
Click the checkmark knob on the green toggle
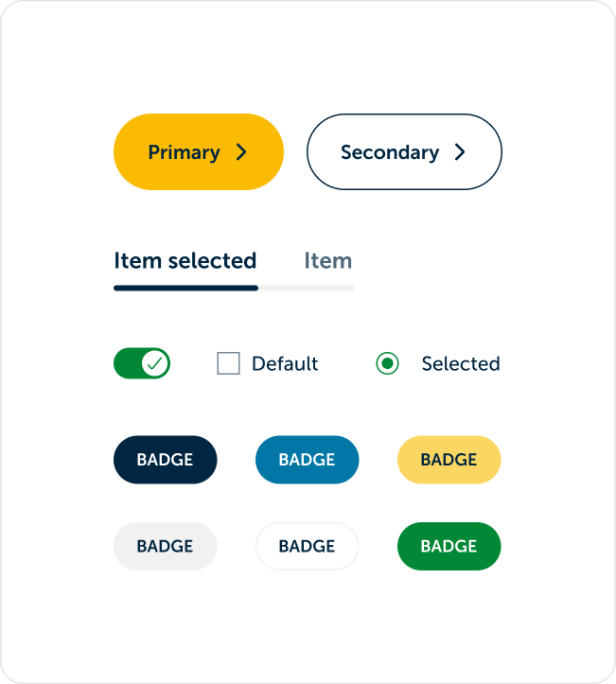coord(155,363)
